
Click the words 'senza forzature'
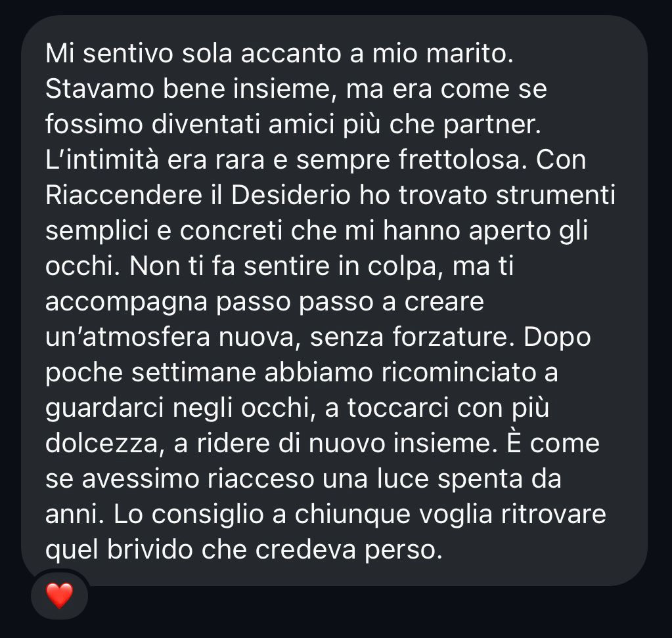409,337
